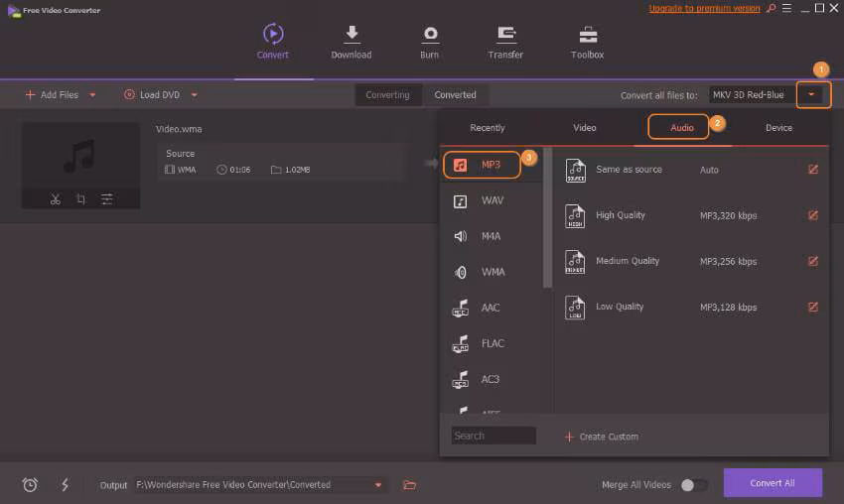Click Add Files button
The width and height of the screenshot is (844, 504).
click(x=53, y=94)
